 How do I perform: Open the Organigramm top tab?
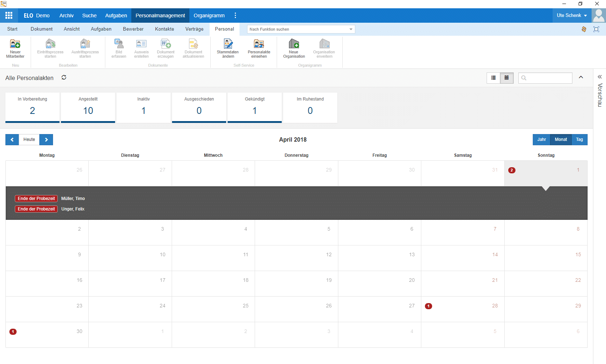tap(209, 15)
